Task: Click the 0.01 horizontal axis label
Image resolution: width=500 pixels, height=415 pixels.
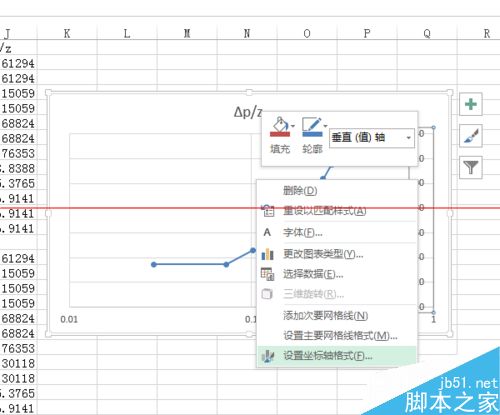Action: click(69, 319)
